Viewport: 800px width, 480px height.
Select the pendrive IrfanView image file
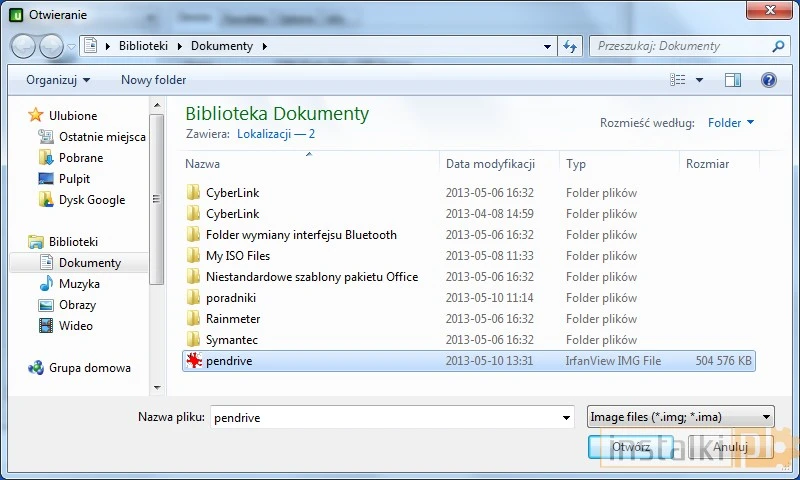468,361
